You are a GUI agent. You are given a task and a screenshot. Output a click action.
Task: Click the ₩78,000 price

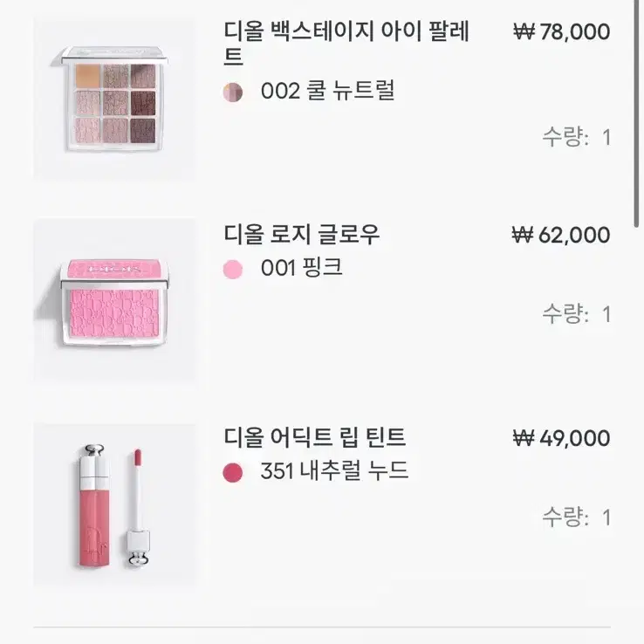[x=561, y=32]
